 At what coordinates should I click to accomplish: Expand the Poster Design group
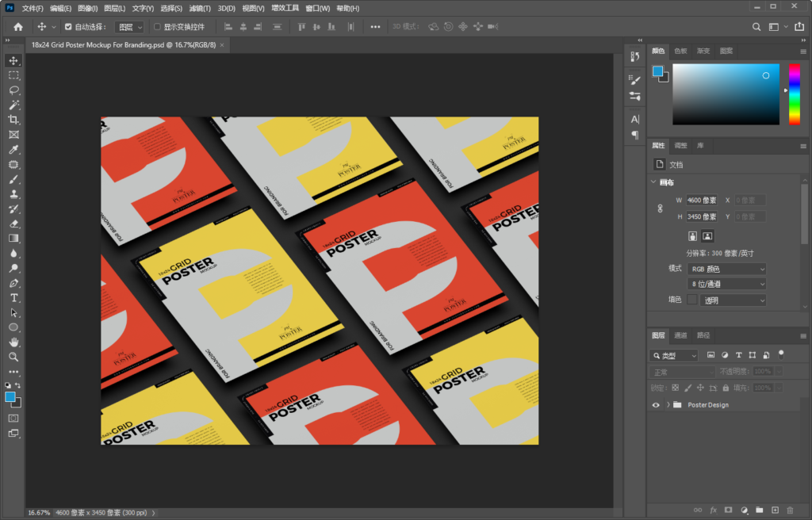coord(668,405)
